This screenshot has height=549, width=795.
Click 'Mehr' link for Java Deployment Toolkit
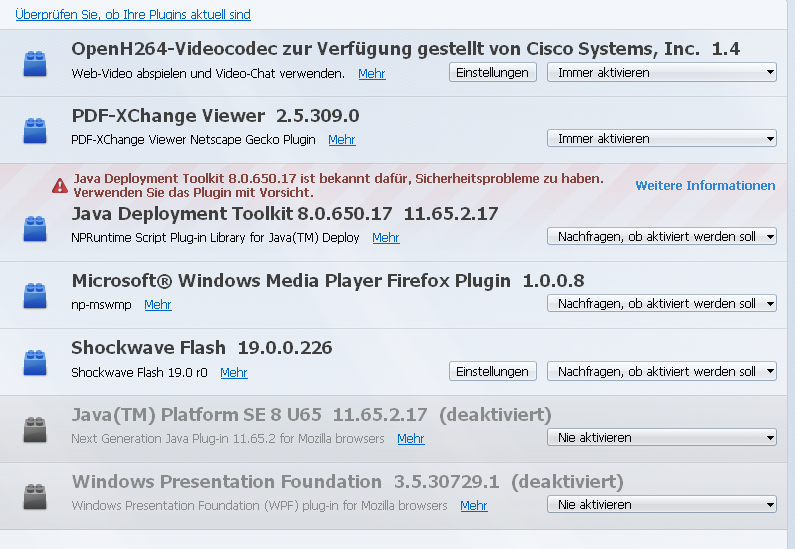coord(386,237)
